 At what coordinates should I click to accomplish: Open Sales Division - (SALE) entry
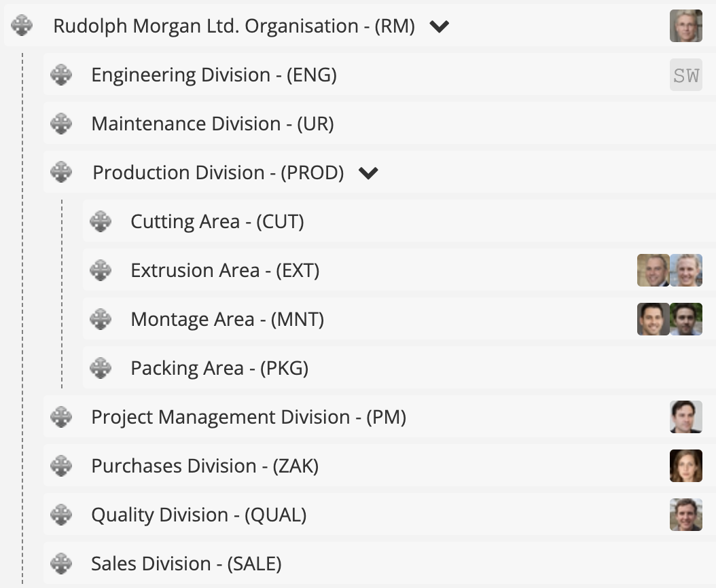[186, 564]
